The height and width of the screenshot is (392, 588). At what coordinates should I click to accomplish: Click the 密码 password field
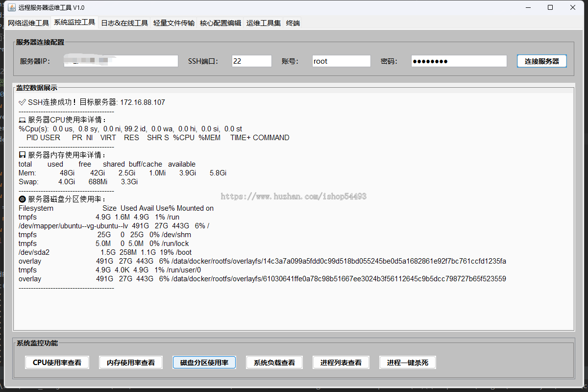point(459,61)
